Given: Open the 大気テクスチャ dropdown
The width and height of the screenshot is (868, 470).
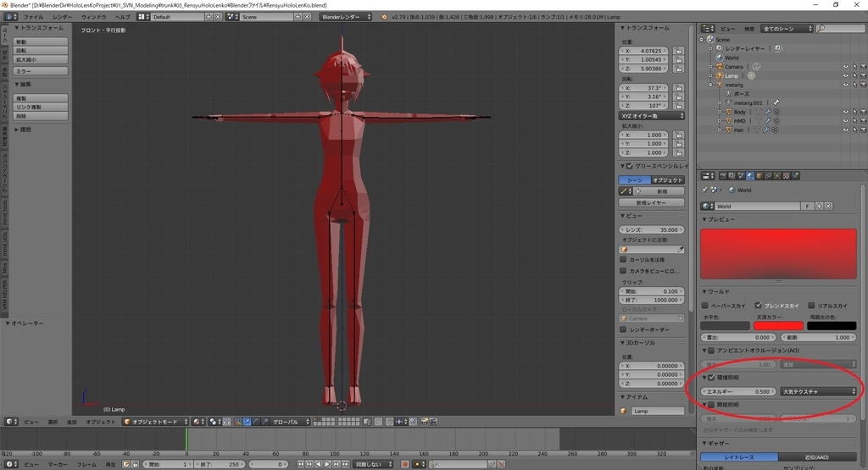Looking at the screenshot, I should [819, 391].
